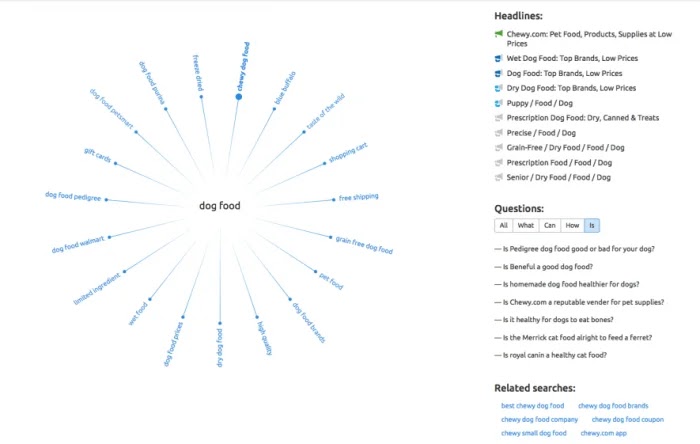Switch questions filter to All
Viewport: 700px width, 444px height.
pos(504,225)
